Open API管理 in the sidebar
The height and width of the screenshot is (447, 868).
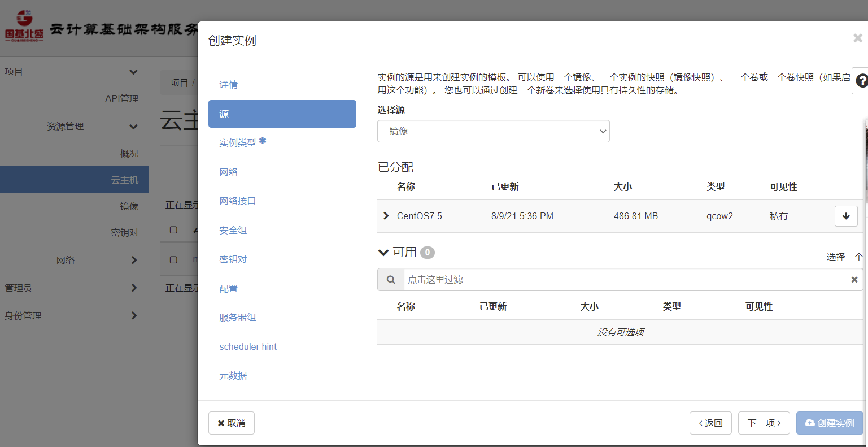[x=121, y=98]
